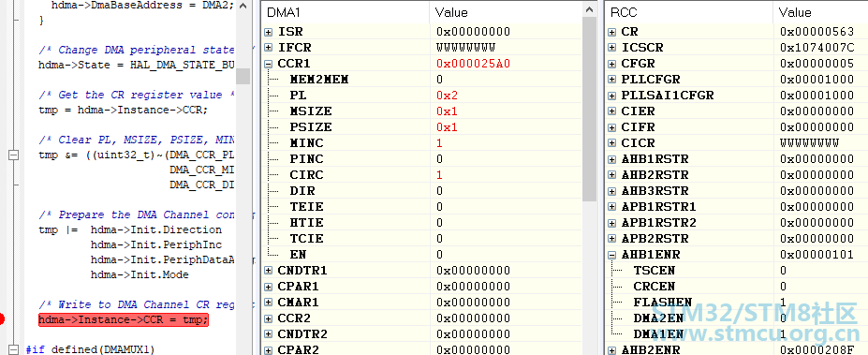
Task: Select the TEIE field row
Action: [x=421, y=207]
